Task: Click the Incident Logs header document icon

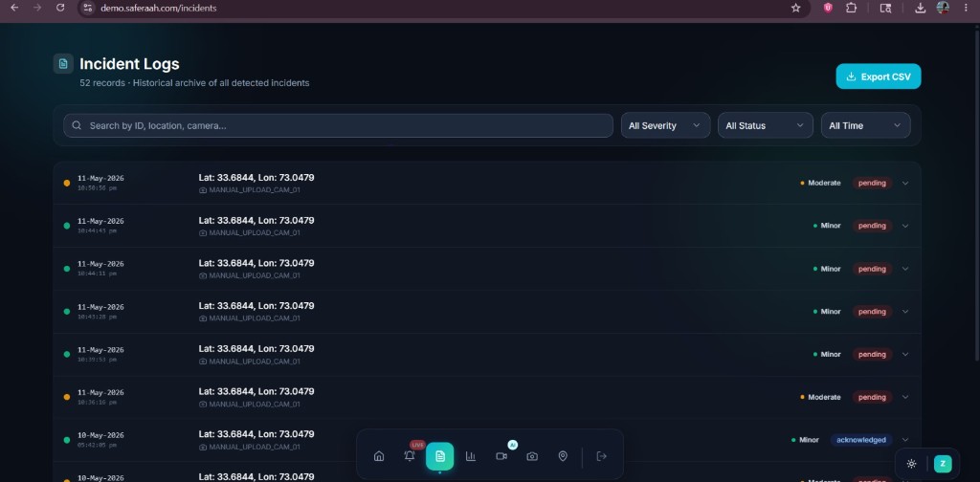Action: click(x=63, y=64)
